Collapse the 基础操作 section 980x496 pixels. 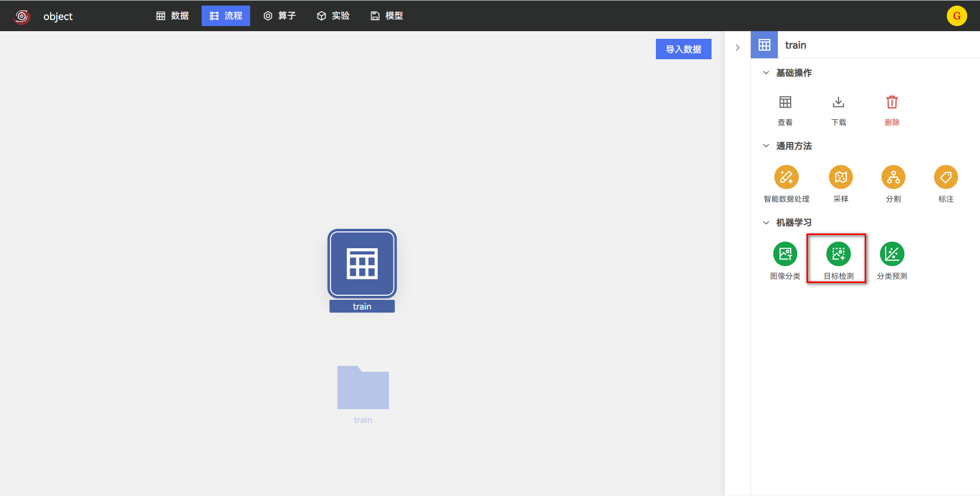point(766,73)
